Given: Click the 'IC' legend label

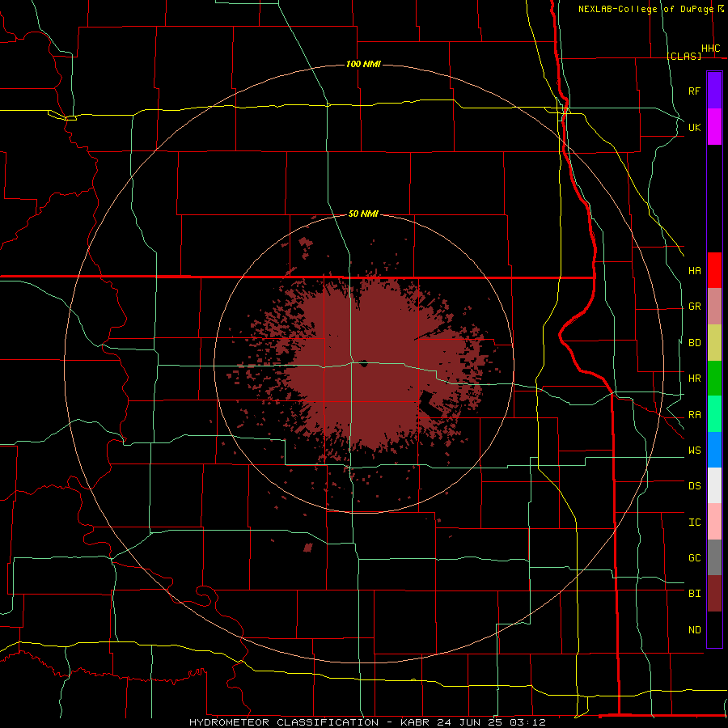Looking at the screenshot, I should tap(695, 523).
